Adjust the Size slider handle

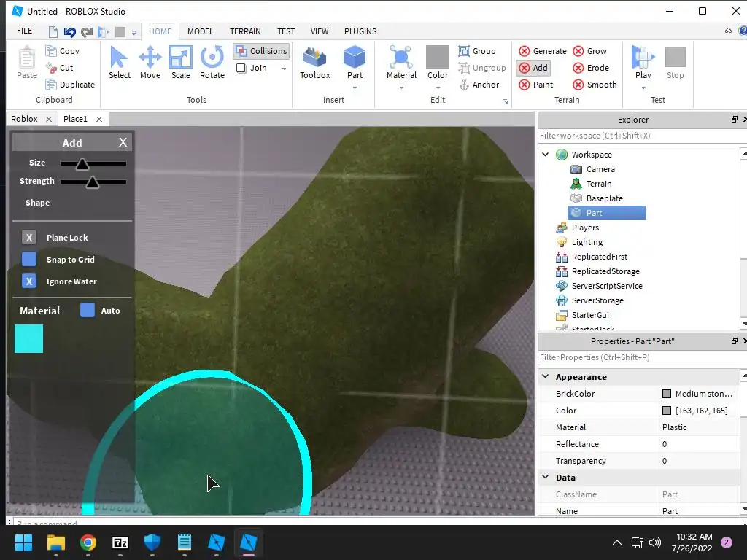(x=82, y=164)
